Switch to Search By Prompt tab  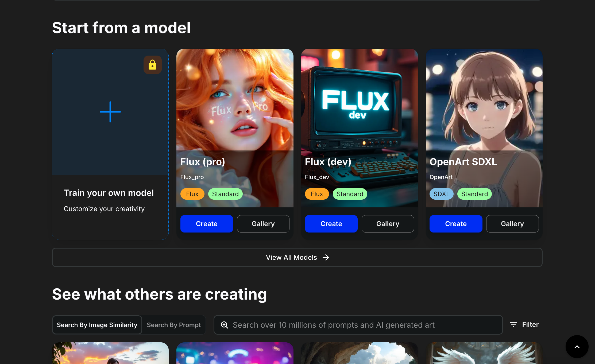(174, 325)
